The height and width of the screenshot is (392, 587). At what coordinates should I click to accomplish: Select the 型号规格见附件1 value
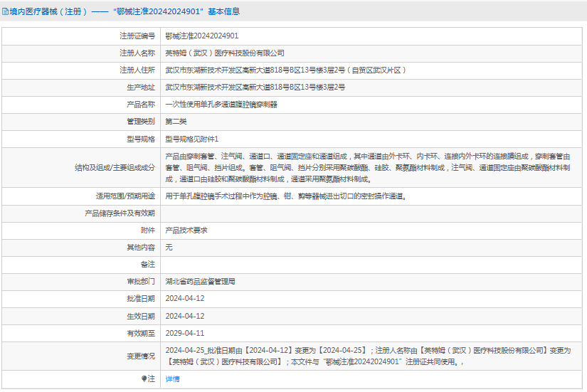[x=191, y=139]
